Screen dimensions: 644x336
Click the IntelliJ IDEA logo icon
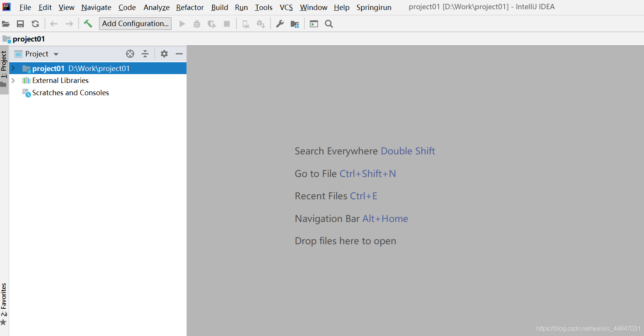click(7, 7)
